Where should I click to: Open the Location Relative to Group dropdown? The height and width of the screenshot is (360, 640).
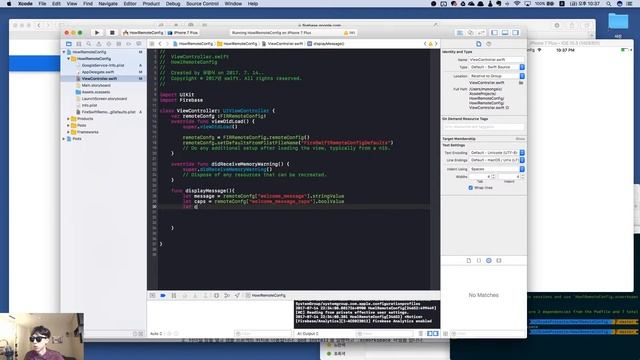click(497, 76)
